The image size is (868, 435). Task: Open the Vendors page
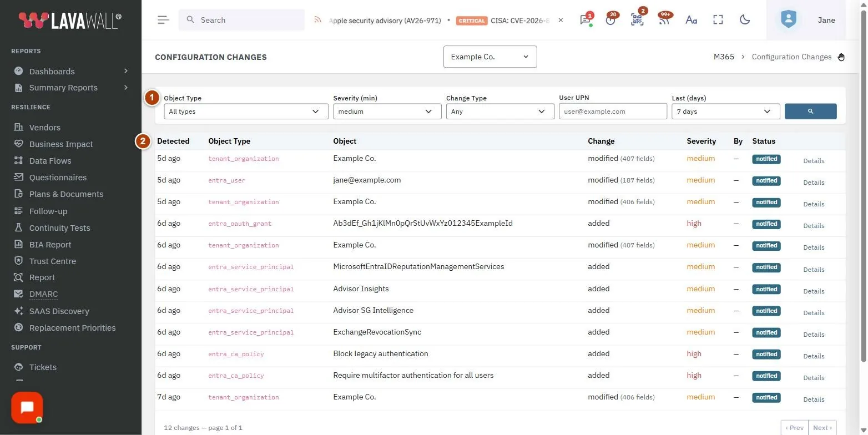(x=45, y=128)
